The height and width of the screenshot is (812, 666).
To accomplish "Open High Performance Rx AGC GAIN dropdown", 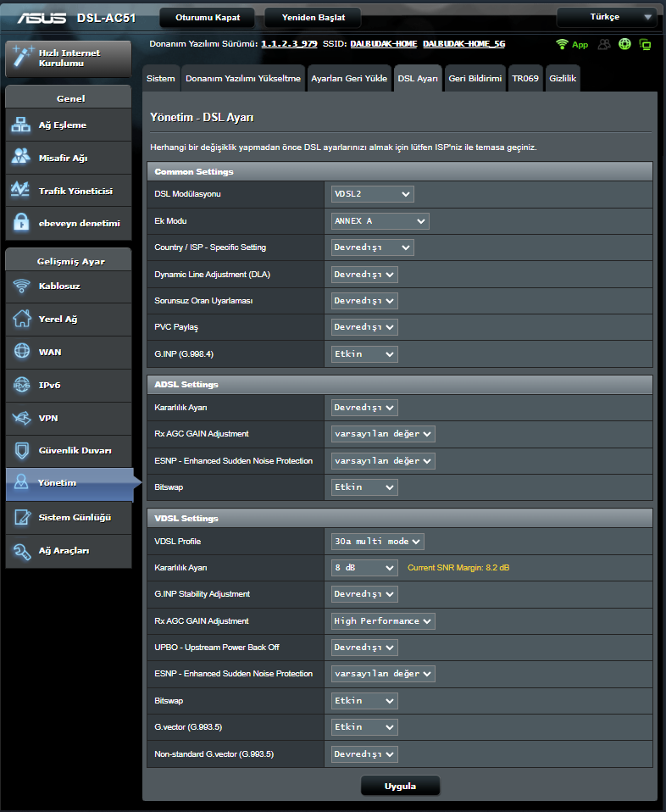I will [x=383, y=621].
